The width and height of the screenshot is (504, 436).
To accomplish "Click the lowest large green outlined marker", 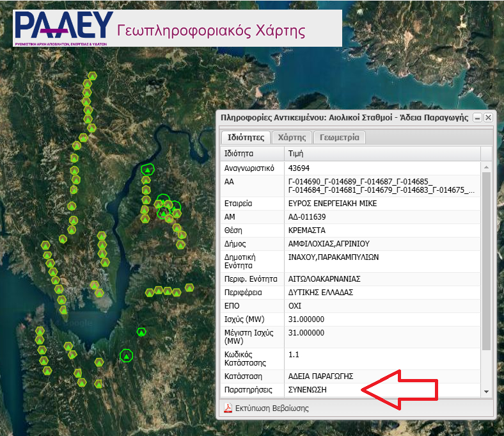I will [127, 355].
